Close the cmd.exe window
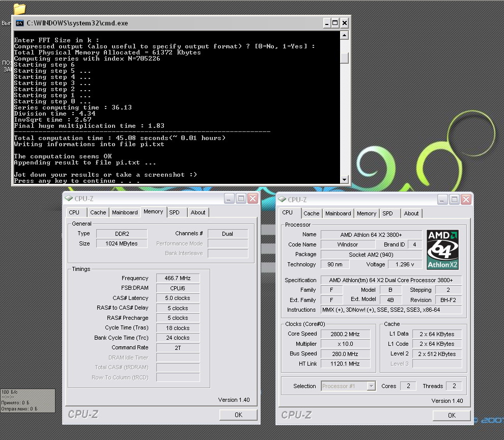504x440 pixels. click(x=344, y=23)
